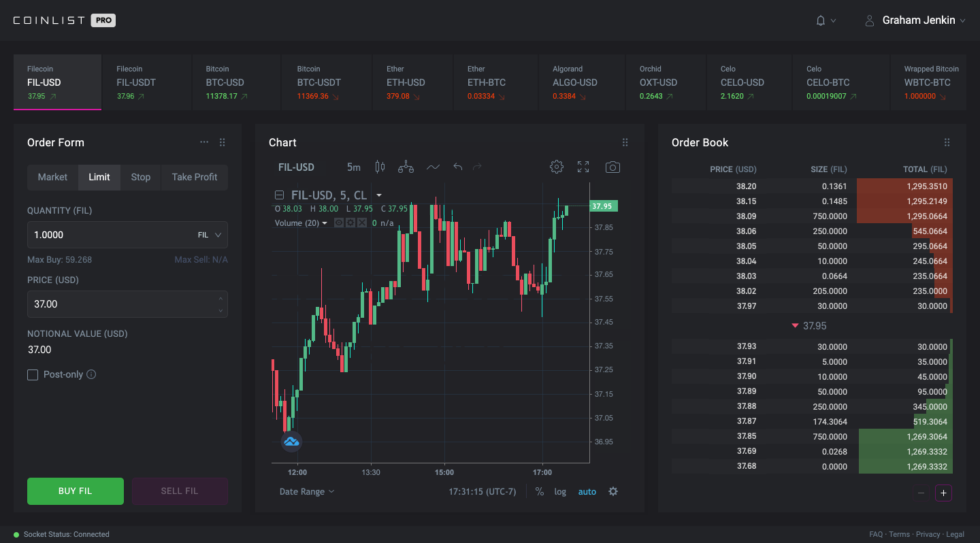The height and width of the screenshot is (543, 980).
Task: Select the Take Profit order tab
Action: coord(195,177)
